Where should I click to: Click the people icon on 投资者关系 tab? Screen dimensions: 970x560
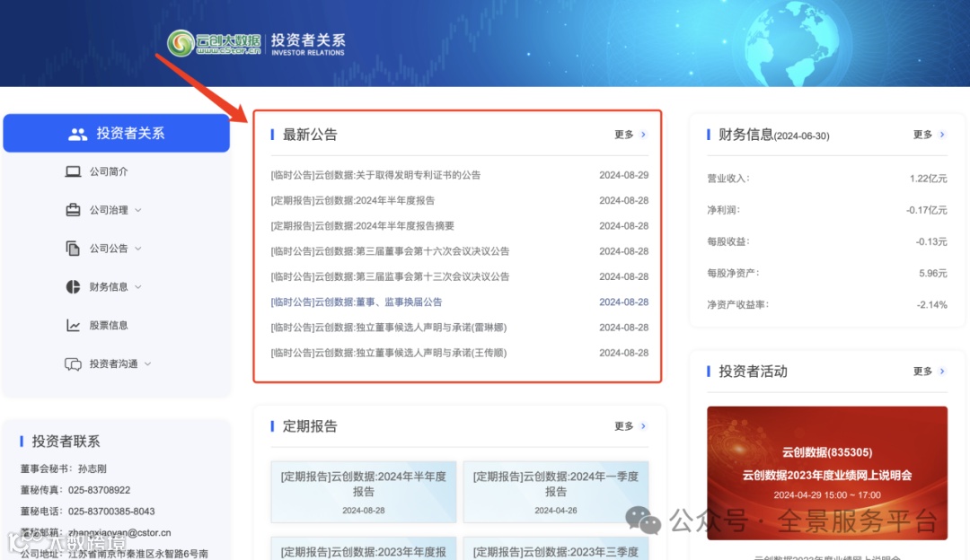tap(77, 134)
